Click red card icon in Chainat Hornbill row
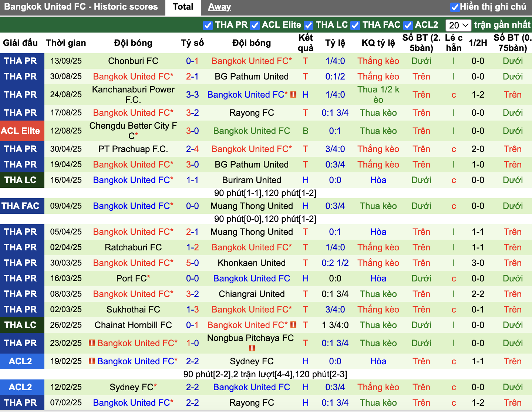This screenshot has height=412, width=532. [x=293, y=325]
